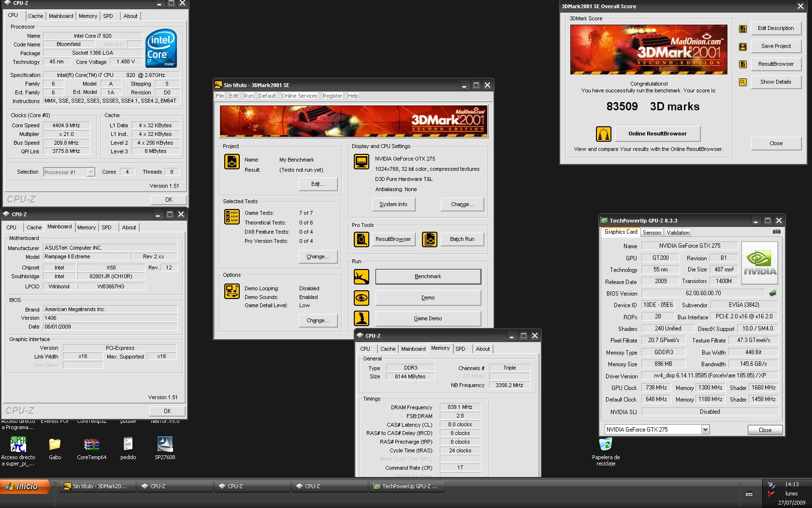Click Change... button in Selected Tests section
Screen dimensions: 812x508
(x=318, y=257)
